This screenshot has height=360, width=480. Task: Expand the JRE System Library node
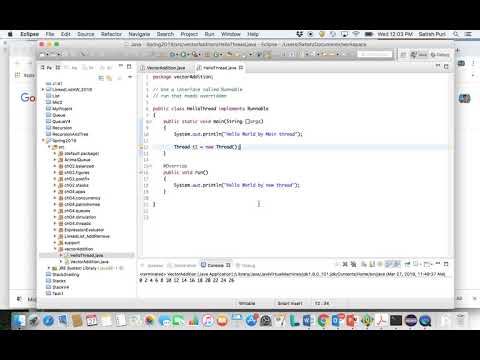(49, 268)
